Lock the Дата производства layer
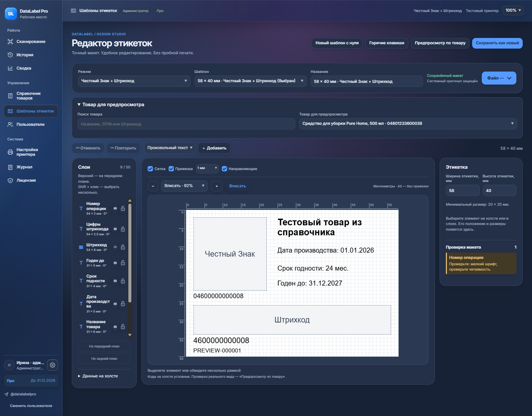The image size is (532, 416). point(123,304)
